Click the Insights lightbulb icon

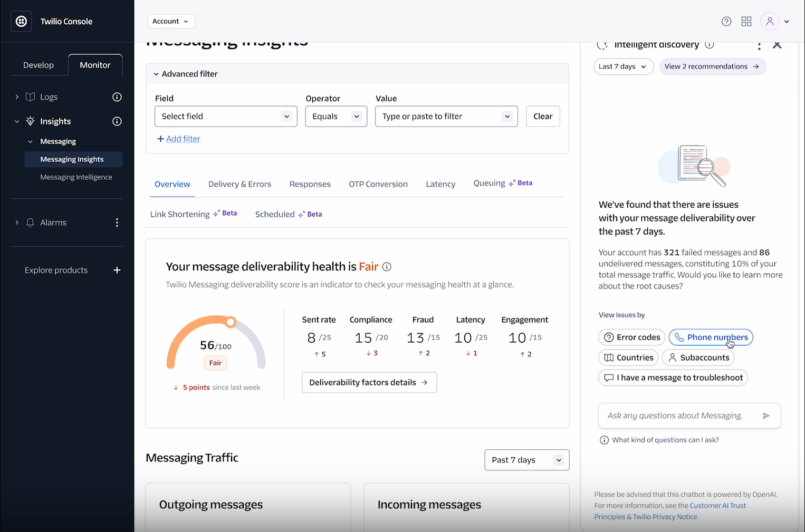tap(31, 121)
